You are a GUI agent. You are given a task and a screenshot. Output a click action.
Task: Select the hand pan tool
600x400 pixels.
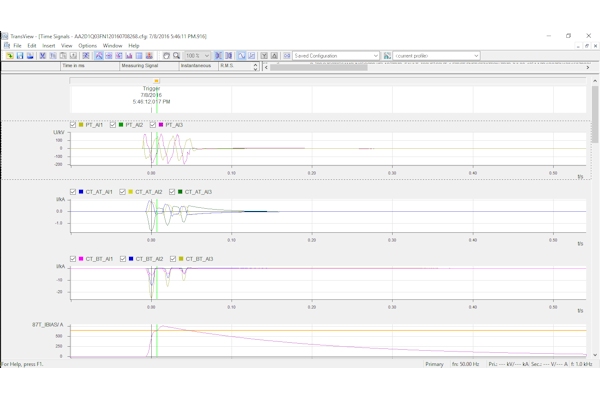[166, 56]
